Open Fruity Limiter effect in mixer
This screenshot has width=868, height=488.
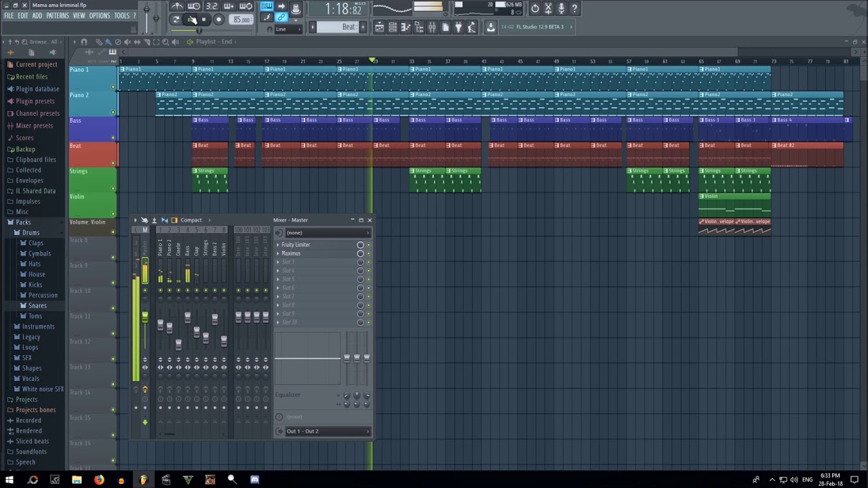click(296, 245)
